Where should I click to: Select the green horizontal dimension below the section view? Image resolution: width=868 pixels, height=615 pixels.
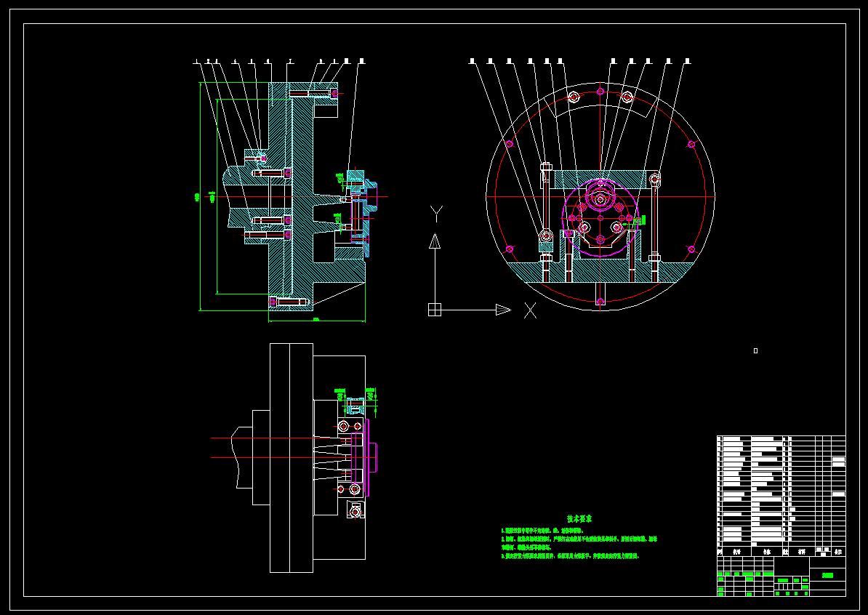coord(317,319)
